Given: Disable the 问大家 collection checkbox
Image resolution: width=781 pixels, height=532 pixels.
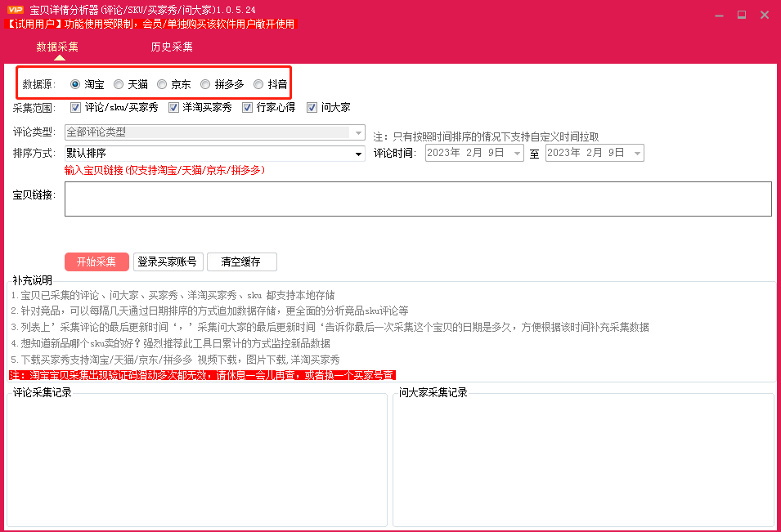Looking at the screenshot, I should 312,107.
